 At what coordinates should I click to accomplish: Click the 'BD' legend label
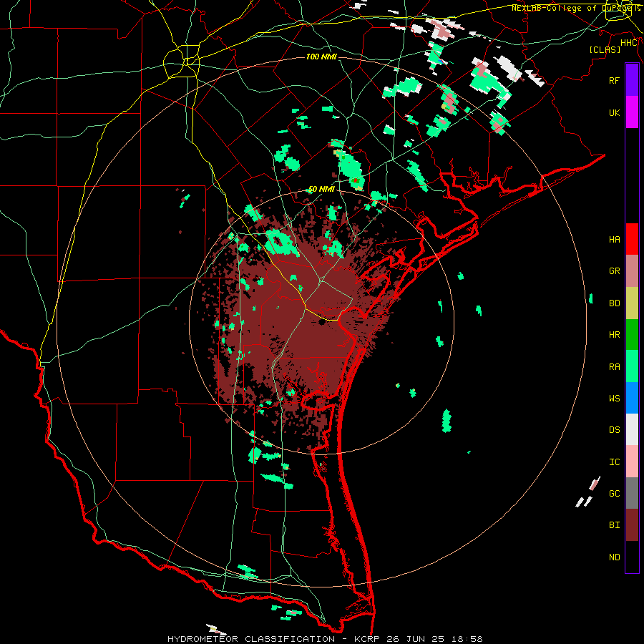pyautogui.click(x=614, y=303)
